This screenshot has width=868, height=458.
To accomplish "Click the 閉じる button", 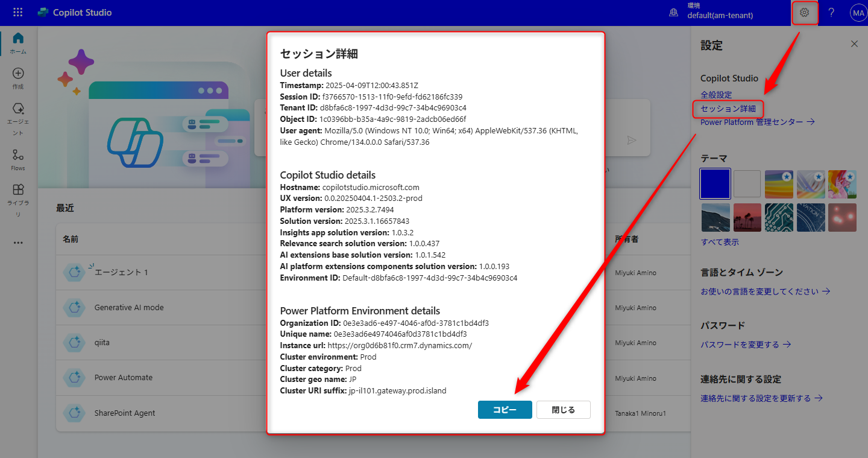I will click(563, 410).
